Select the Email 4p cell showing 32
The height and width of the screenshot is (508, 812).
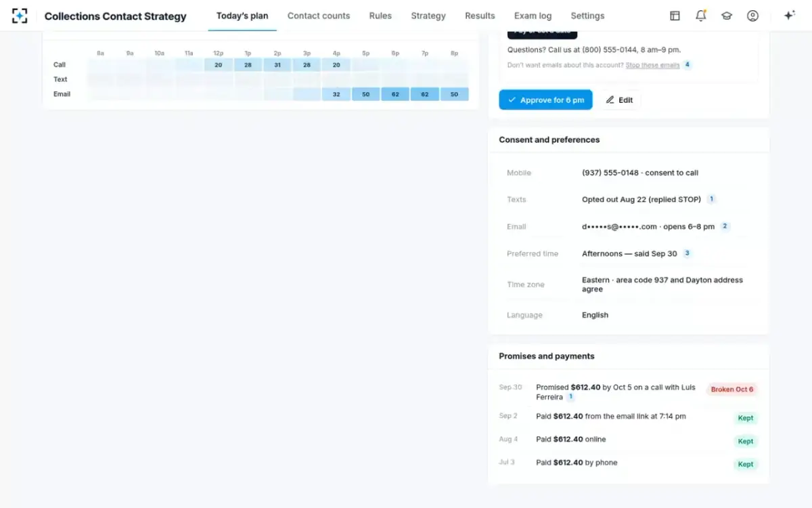click(x=336, y=94)
